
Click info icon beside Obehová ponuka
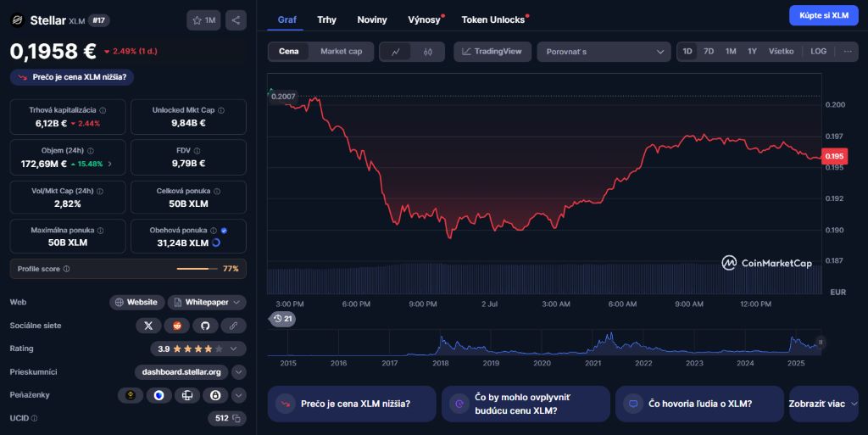(x=214, y=231)
